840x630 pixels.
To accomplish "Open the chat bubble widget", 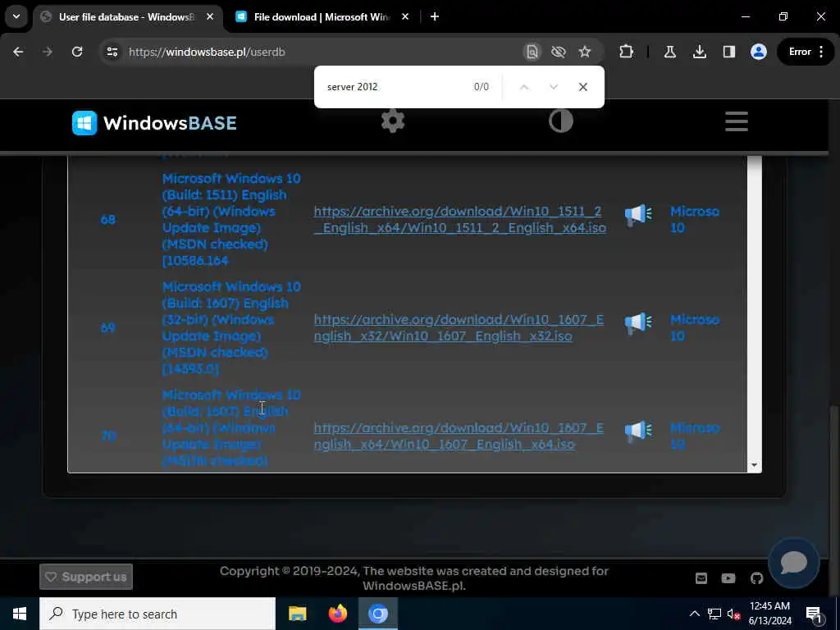I will coord(794,563).
